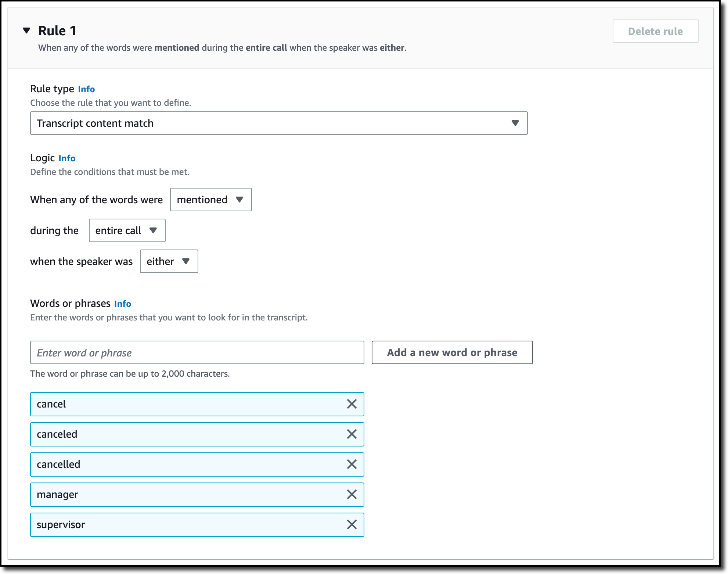The image size is (728, 574).
Task: Open the 'mentioned' dropdown
Action: (210, 200)
